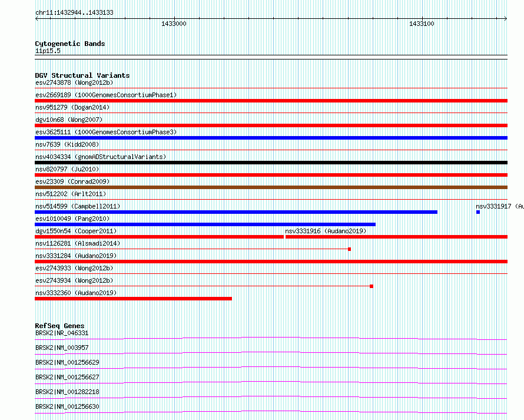Select the 1433100 ruler position label
This screenshot has height=420, width=524.
point(422,24)
